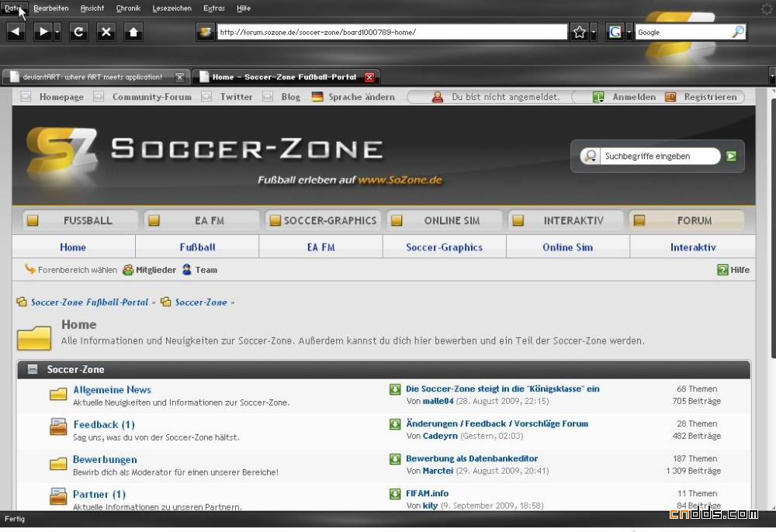776x532 pixels.
Task: Click the orange Registrieren icon
Action: [x=670, y=97]
